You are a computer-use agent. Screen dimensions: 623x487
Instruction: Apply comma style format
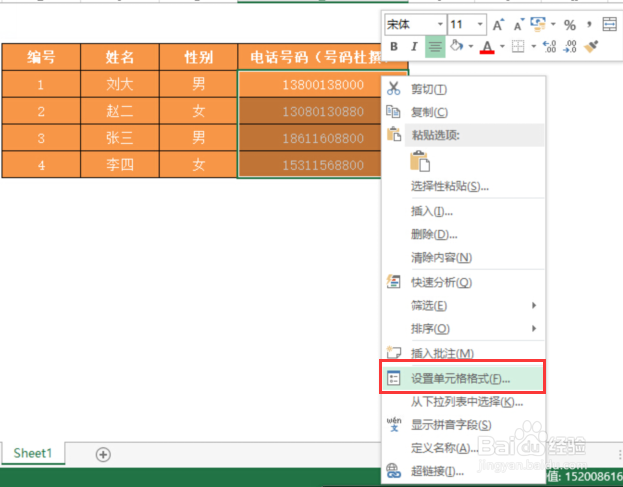click(589, 25)
